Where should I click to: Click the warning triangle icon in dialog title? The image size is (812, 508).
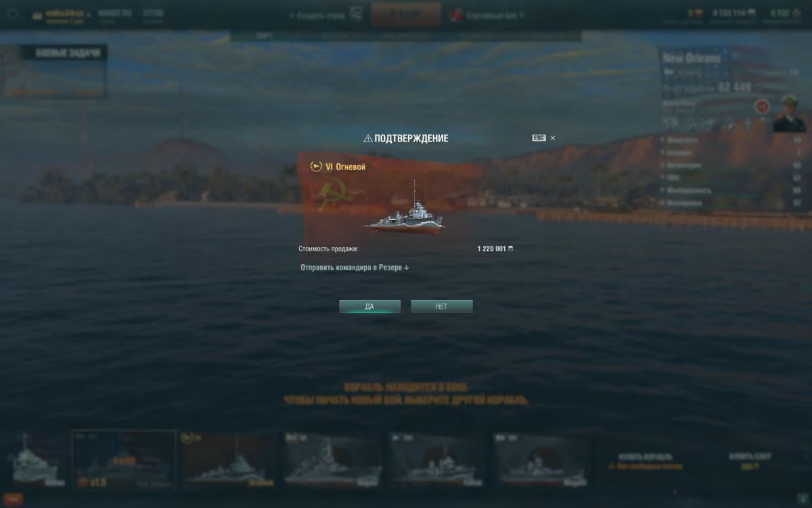[368, 138]
